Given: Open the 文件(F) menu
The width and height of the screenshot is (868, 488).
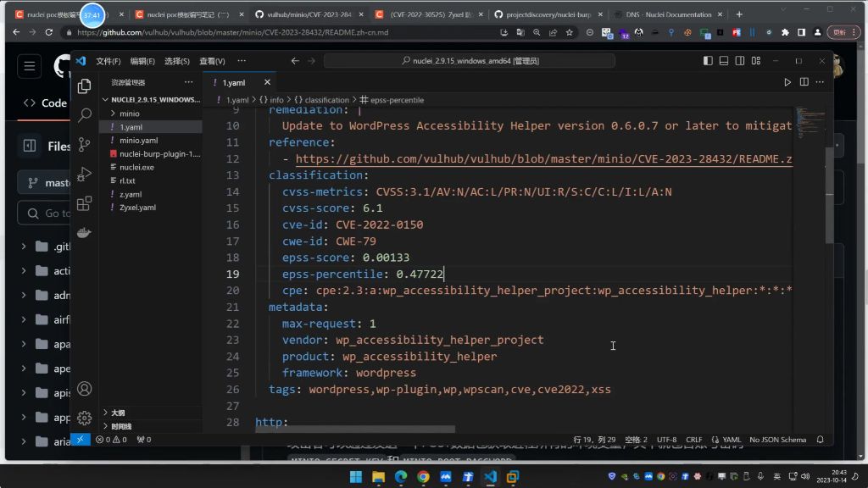Looking at the screenshot, I should 108,61.
